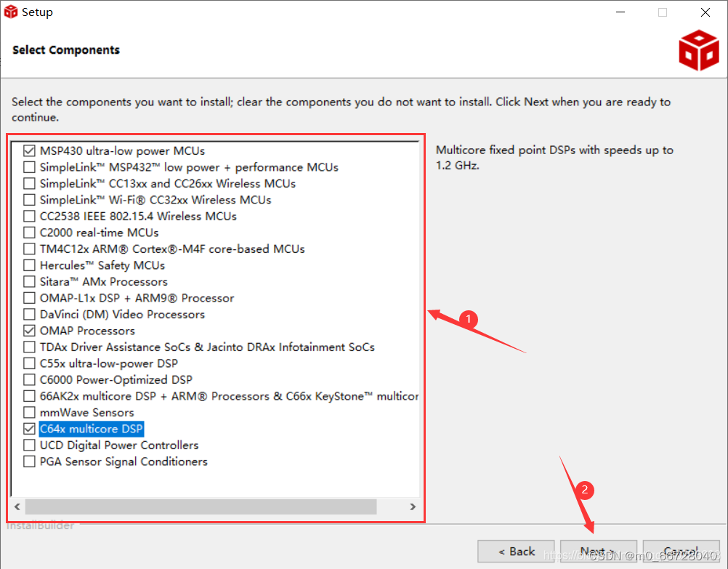Enable TM4C12x ARM Cortex-M4F core-based MCUs
The width and height of the screenshot is (728, 569).
pos(29,249)
